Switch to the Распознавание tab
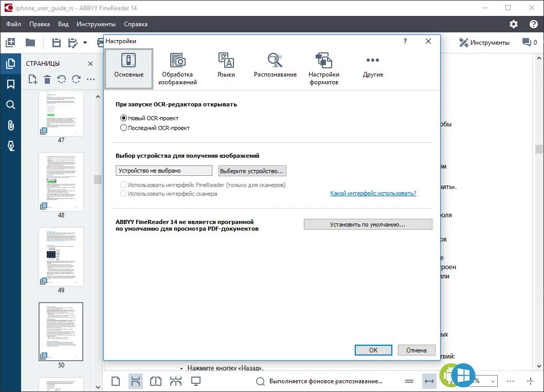The height and width of the screenshot is (392, 544). pyautogui.click(x=275, y=65)
